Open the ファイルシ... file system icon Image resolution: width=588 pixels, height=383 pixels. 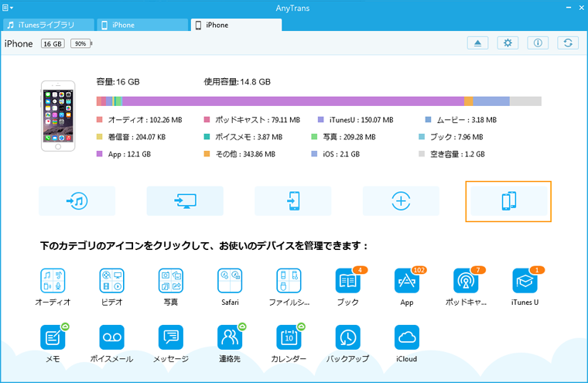tap(289, 281)
